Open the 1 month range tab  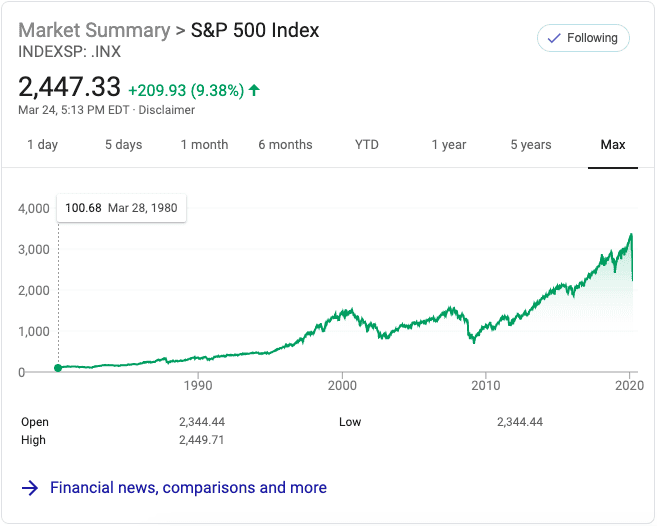pyautogui.click(x=204, y=145)
